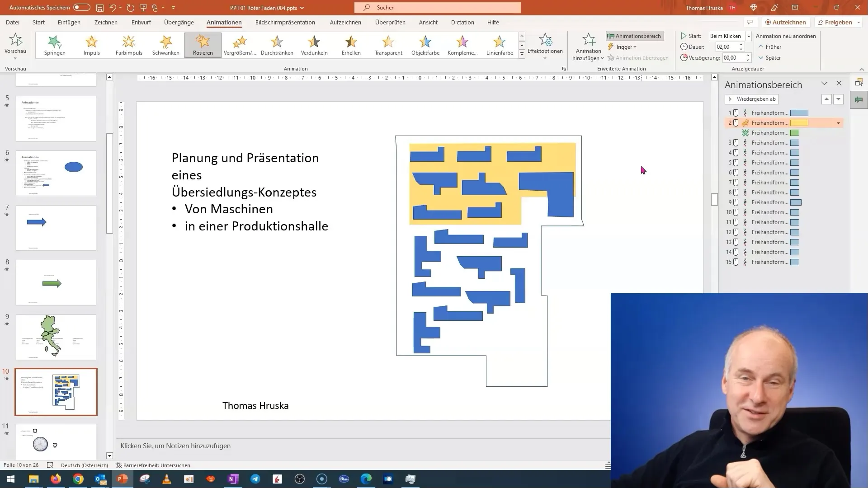
Task: Click the Schwanken animation icon
Action: 166,45
